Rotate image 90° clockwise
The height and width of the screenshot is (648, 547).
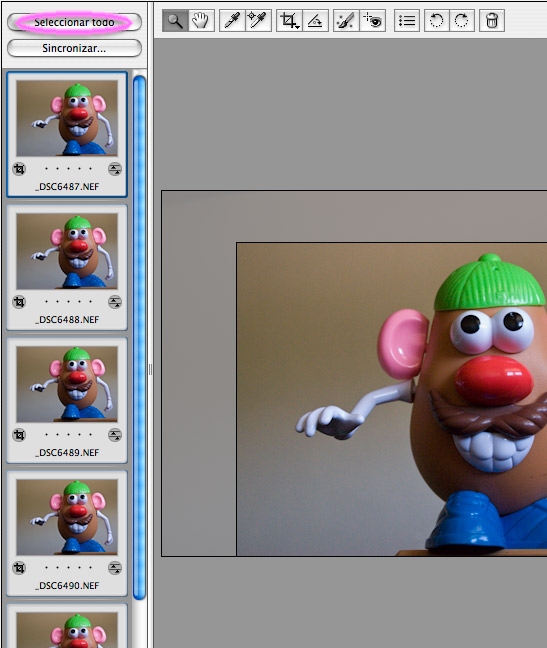coord(461,21)
